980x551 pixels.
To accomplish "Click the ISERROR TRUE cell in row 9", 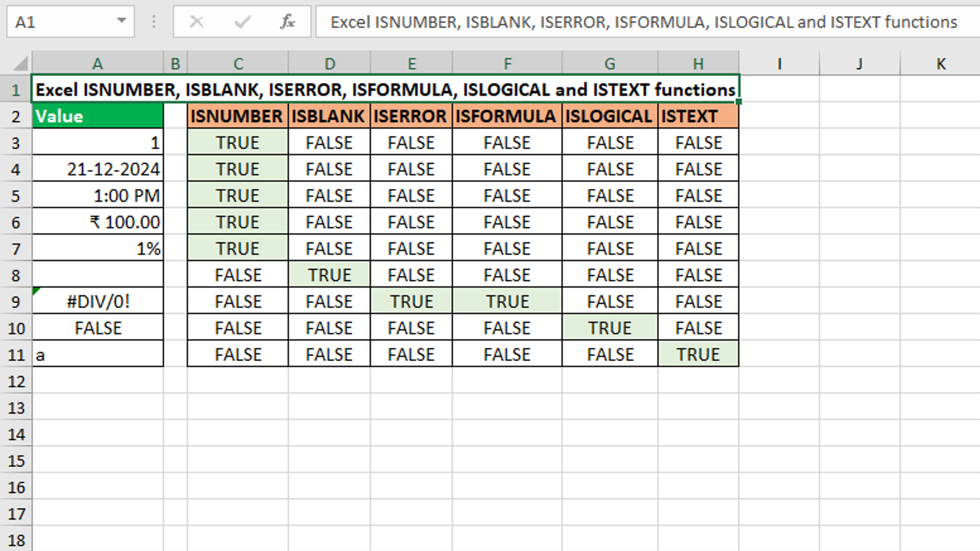I will coord(411,302).
